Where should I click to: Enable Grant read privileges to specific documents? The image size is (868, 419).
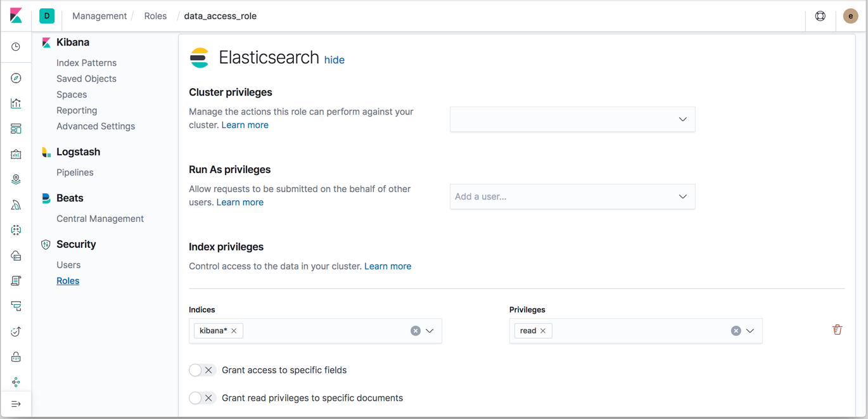pyautogui.click(x=202, y=398)
